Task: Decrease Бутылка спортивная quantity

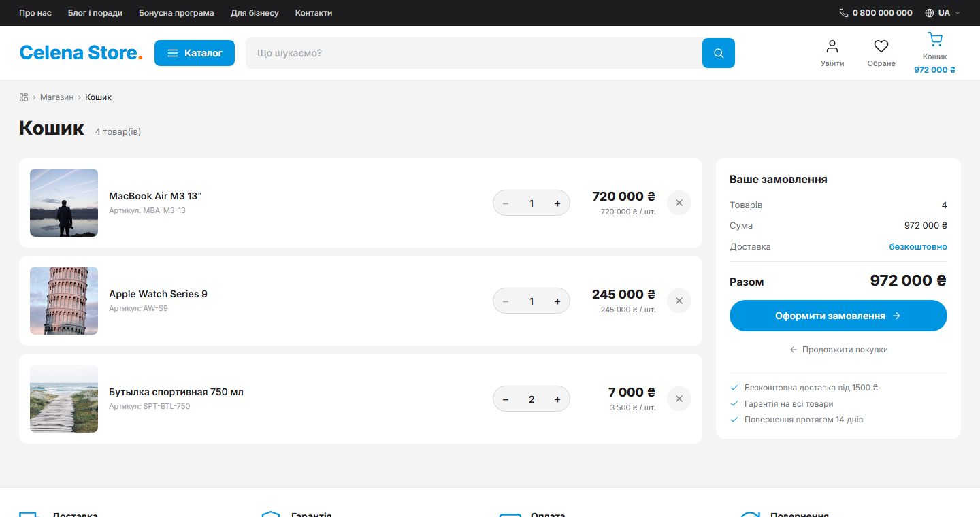Action: (x=506, y=399)
